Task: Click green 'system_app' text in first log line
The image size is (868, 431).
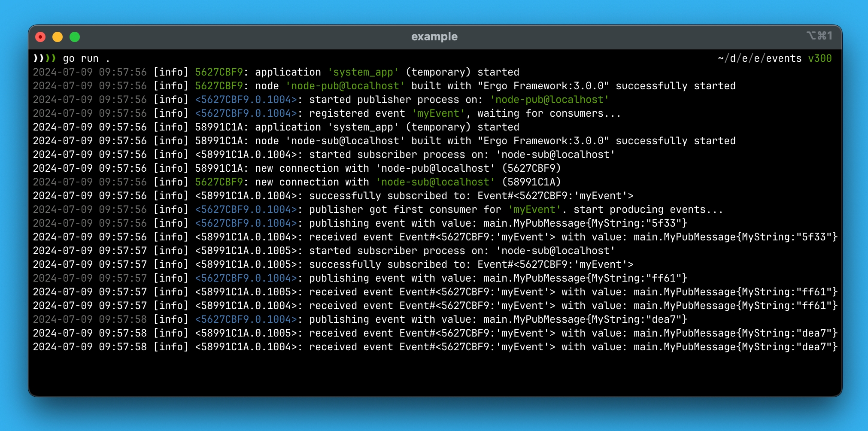Action: (x=363, y=72)
